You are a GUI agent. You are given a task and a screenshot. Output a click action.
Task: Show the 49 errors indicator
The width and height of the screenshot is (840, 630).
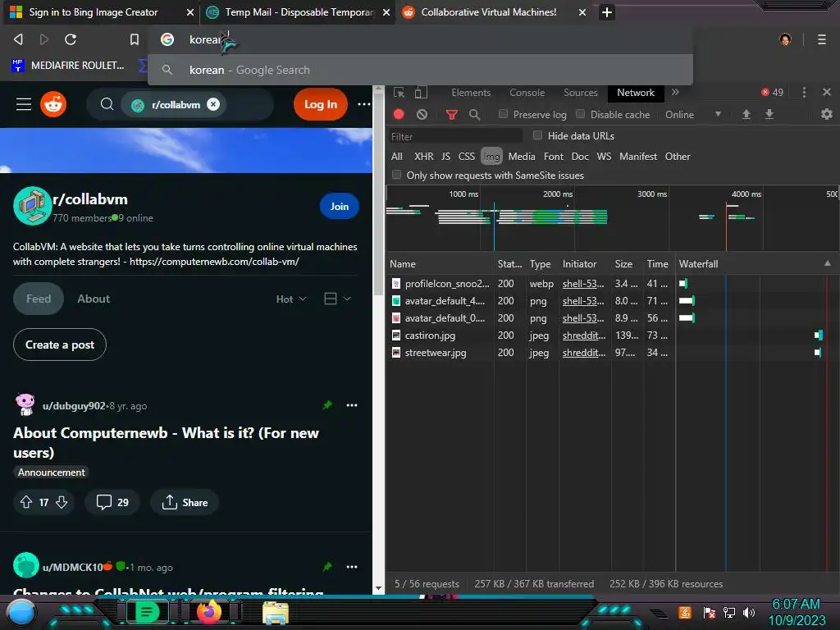(x=772, y=92)
